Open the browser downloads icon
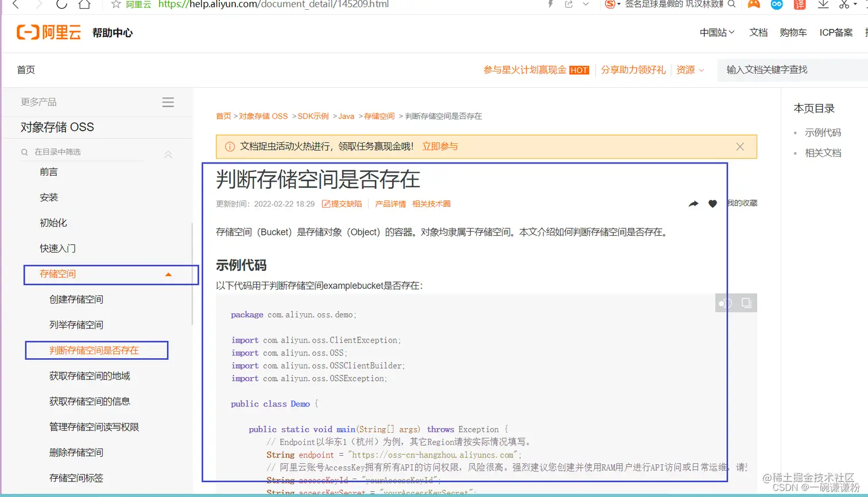 823,4
